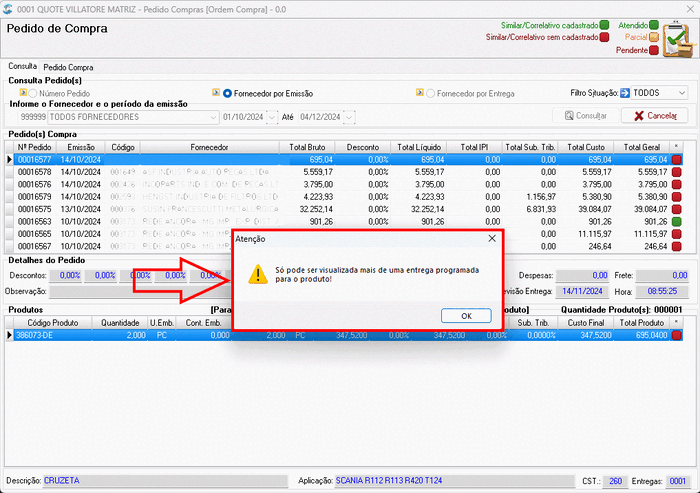Select order row 00016578
The height and width of the screenshot is (493, 700).
point(343,172)
